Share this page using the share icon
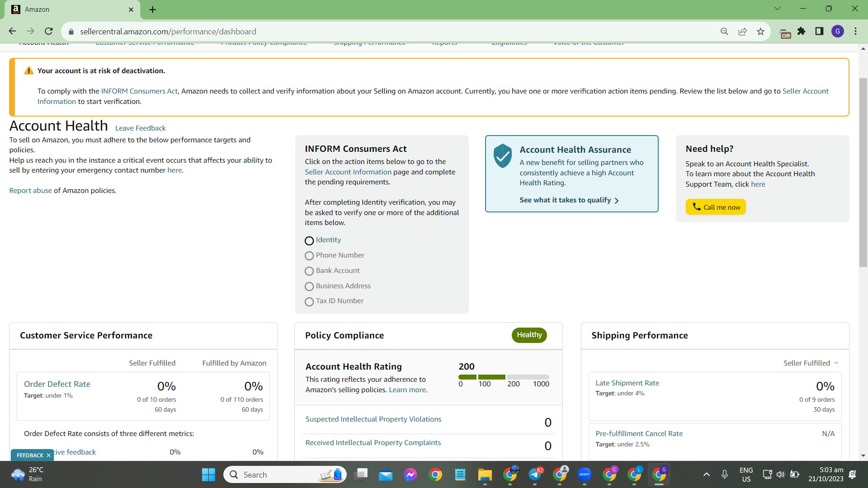868x488 pixels. pos(742,31)
